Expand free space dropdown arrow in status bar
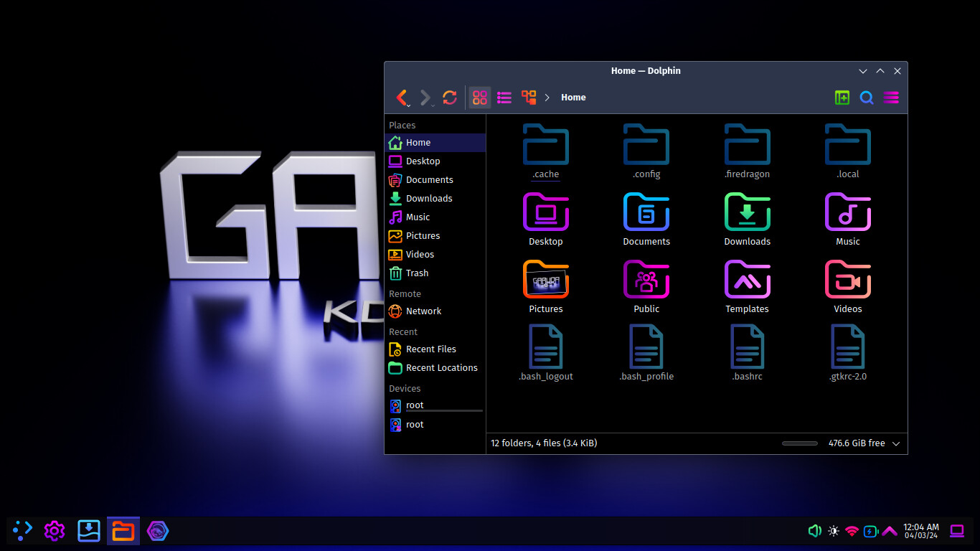Viewport: 980px width, 551px height. 896,443
